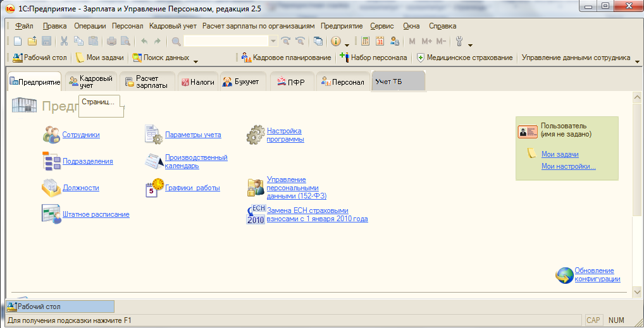Click the Рабочий стол toolbar button

(x=40, y=58)
